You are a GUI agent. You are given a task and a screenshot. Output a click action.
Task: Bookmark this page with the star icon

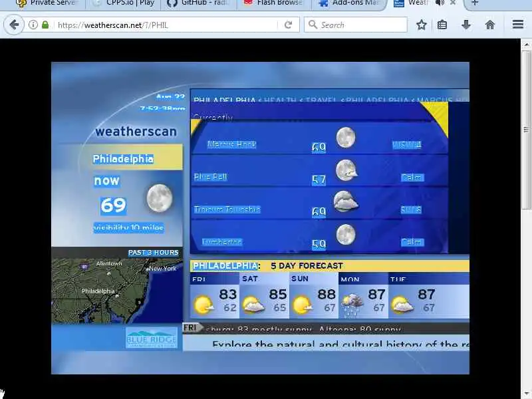click(422, 25)
